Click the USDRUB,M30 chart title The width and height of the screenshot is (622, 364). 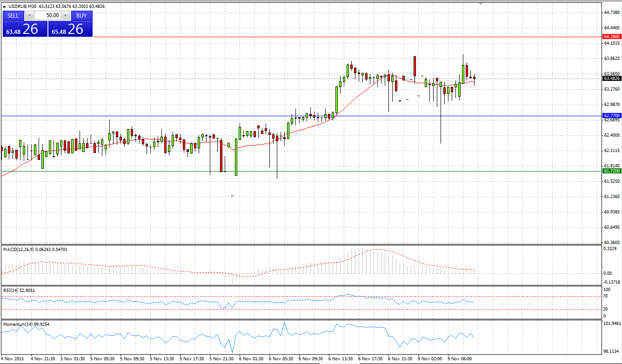tap(22, 6)
